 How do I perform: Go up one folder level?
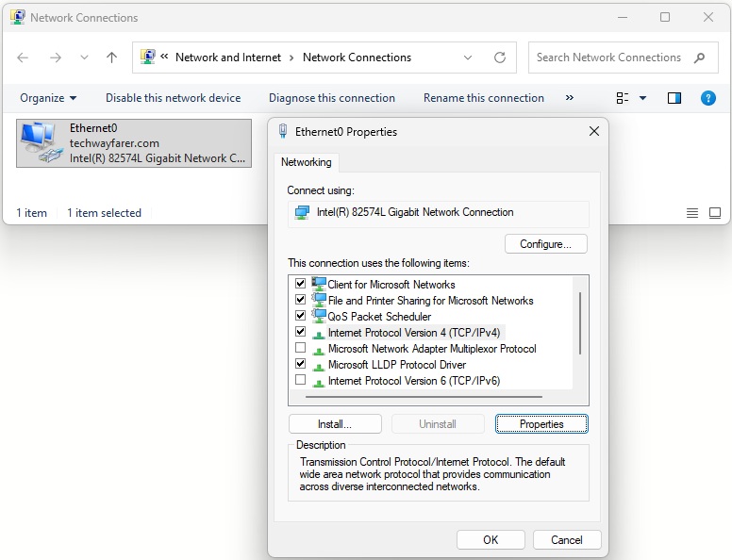[x=111, y=58]
